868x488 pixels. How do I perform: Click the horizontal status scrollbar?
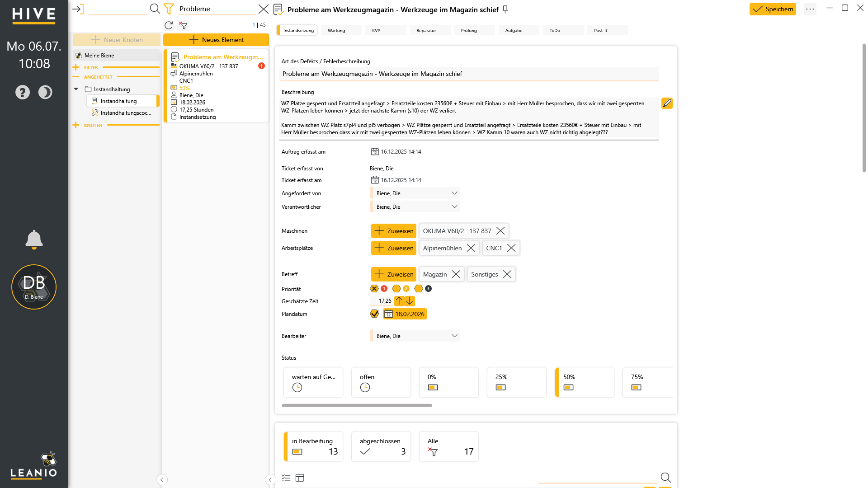(x=357, y=406)
